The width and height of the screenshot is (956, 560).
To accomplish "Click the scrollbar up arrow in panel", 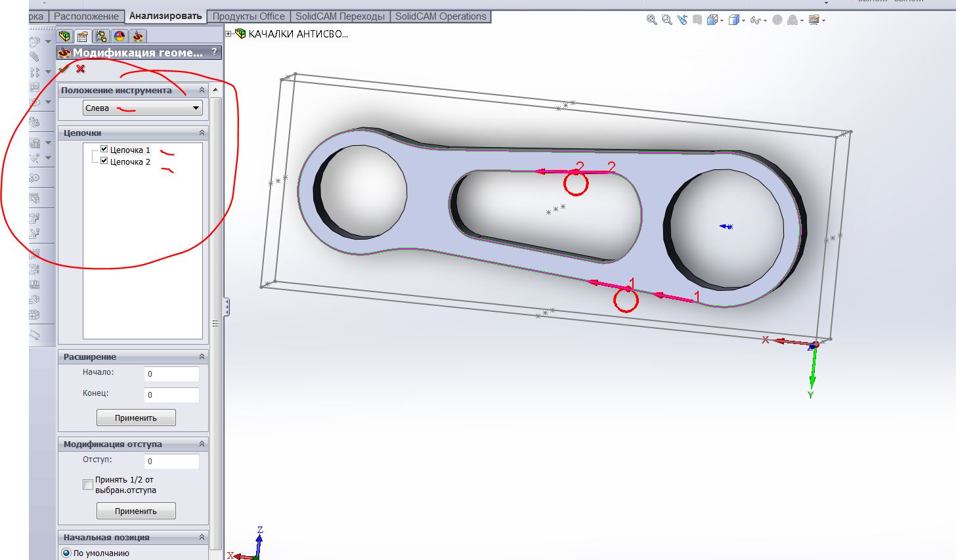I will coord(215,89).
